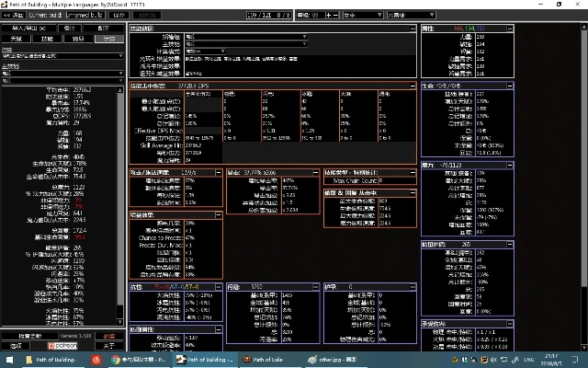
Task: Select the highlighted Calcs tab
Action: click(109, 39)
